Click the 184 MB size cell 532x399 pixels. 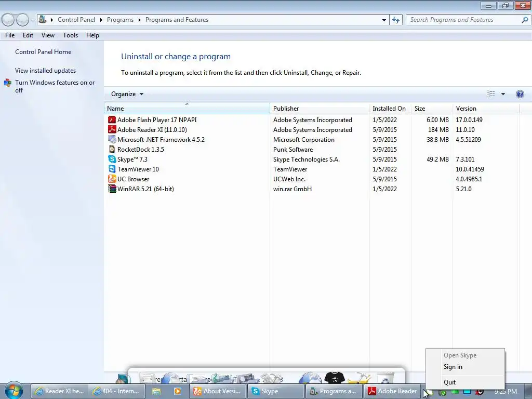point(438,129)
